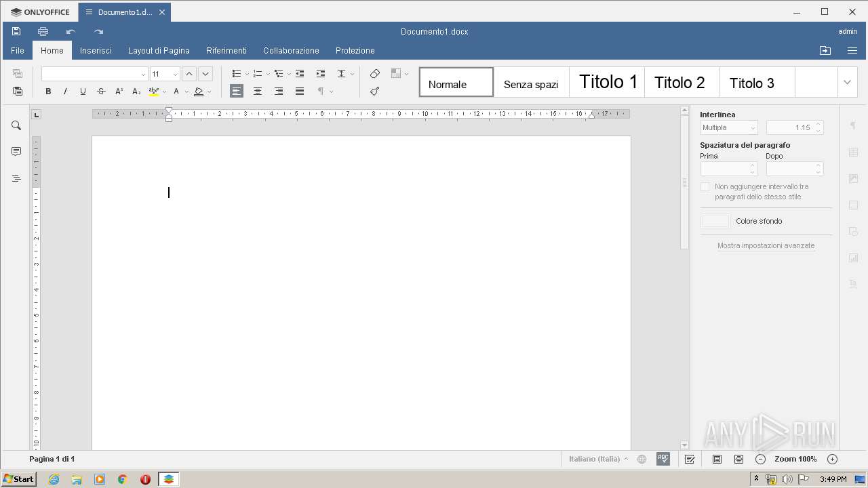Open the font size dropdown

[x=175, y=74]
